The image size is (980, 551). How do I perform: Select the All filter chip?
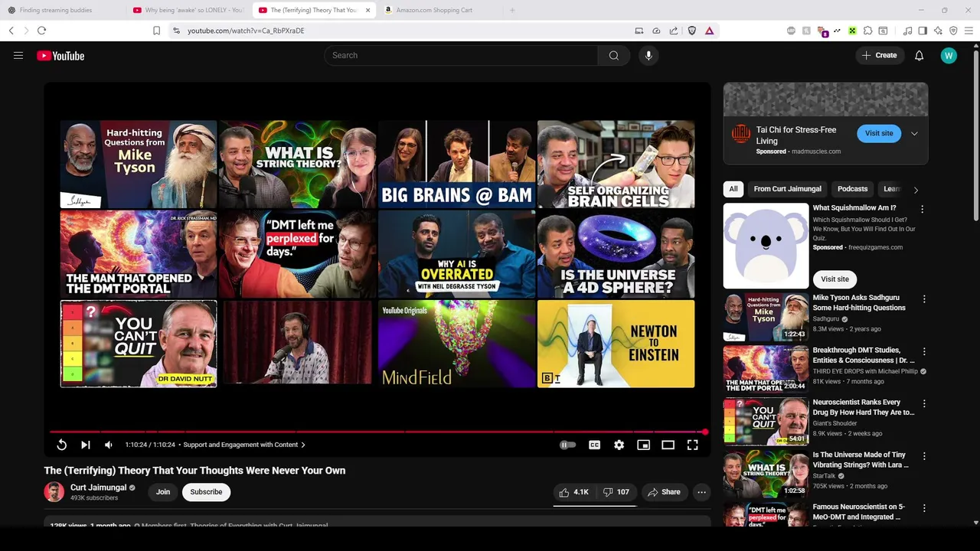click(733, 189)
